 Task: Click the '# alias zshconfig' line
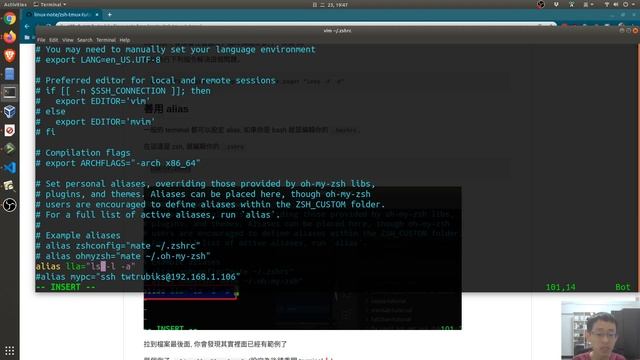[118, 246]
